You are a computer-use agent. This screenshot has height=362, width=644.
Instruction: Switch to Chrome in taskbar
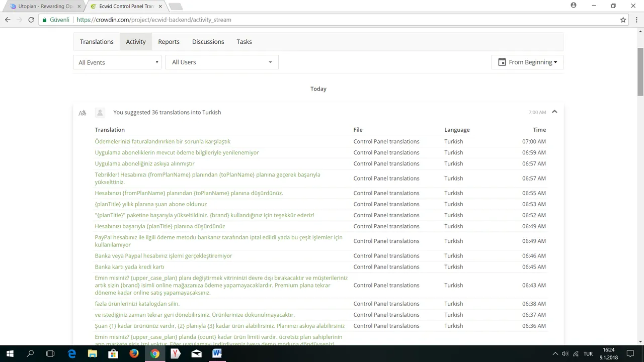pos(154,354)
